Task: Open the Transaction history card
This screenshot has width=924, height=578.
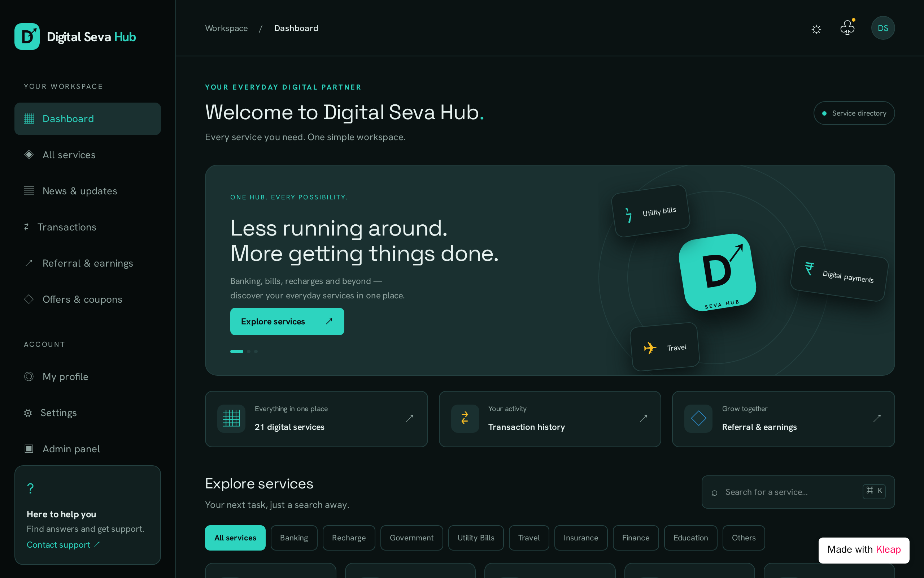Action: point(550,419)
